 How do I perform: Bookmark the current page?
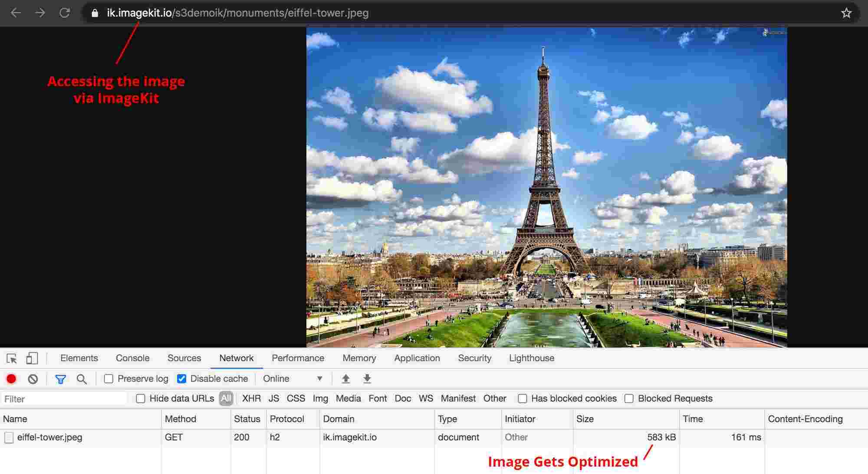848,13
